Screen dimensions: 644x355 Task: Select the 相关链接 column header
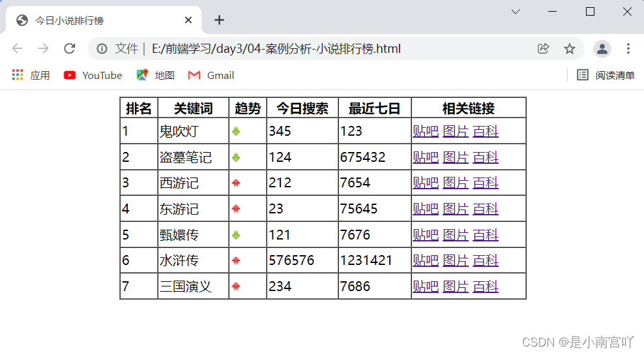coord(469,108)
